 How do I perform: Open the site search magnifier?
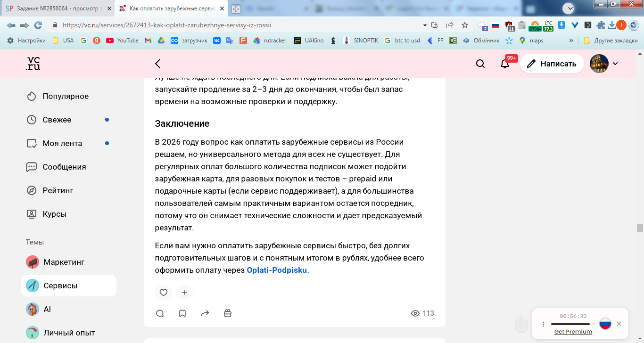pos(480,64)
